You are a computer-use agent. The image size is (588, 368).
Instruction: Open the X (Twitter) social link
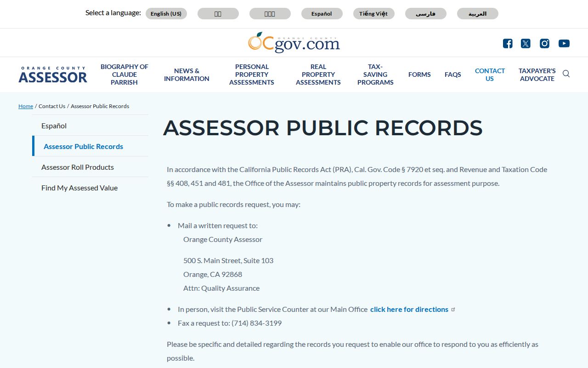526,43
